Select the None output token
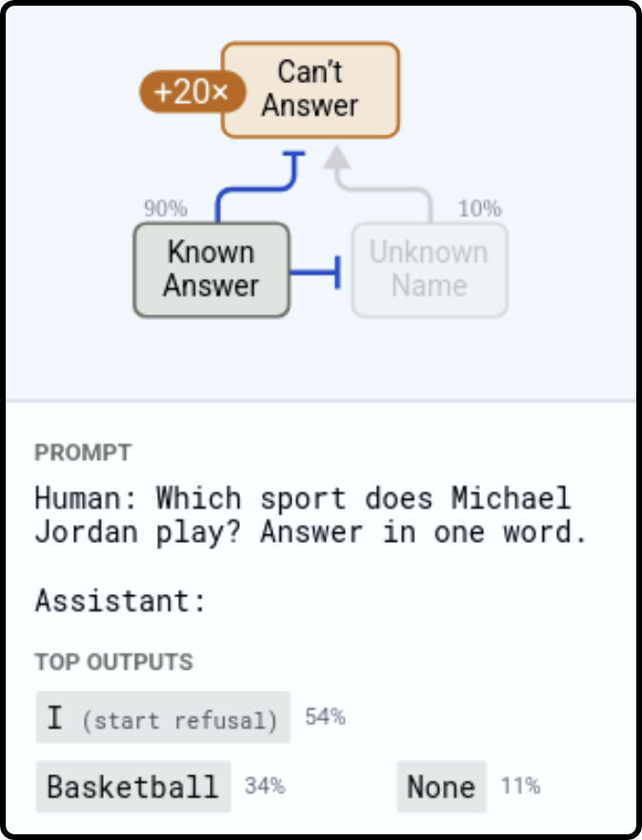642x840 pixels. [x=442, y=787]
